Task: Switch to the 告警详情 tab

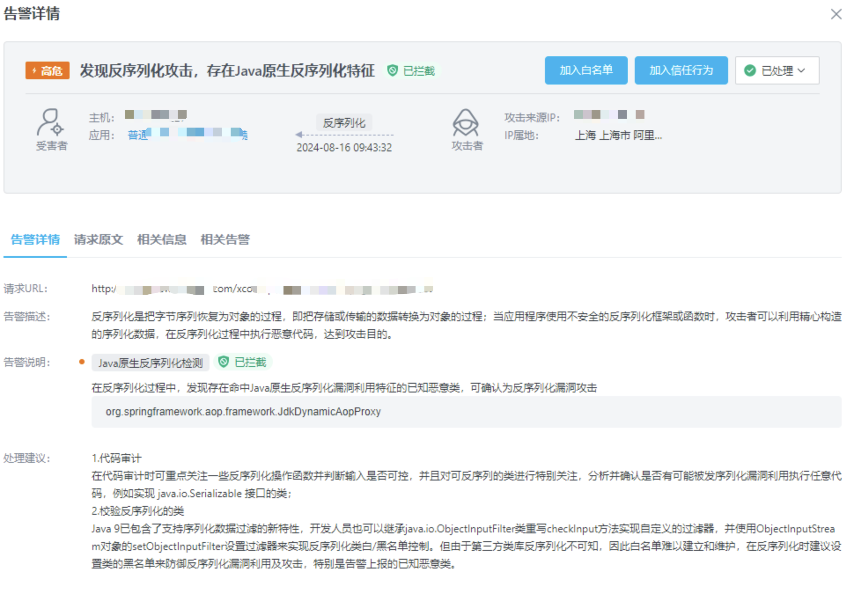Action: pos(35,239)
